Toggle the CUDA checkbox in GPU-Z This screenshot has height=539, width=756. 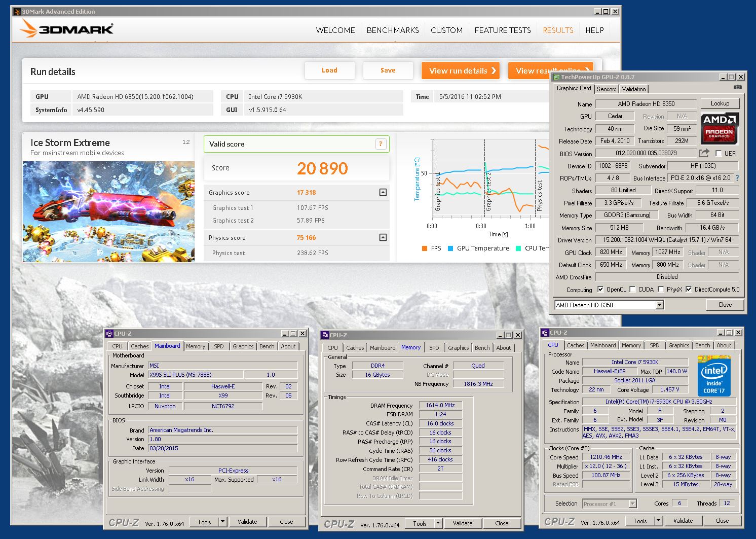(632, 290)
